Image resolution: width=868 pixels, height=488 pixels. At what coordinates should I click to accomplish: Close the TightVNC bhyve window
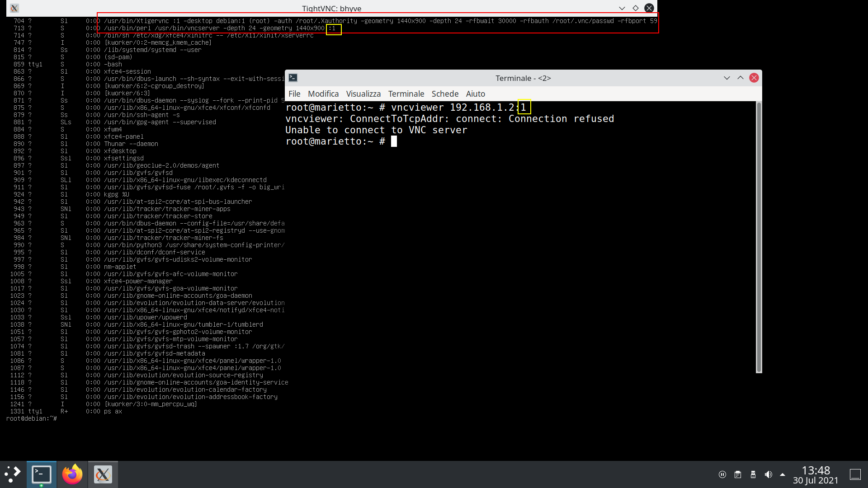(649, 8)
